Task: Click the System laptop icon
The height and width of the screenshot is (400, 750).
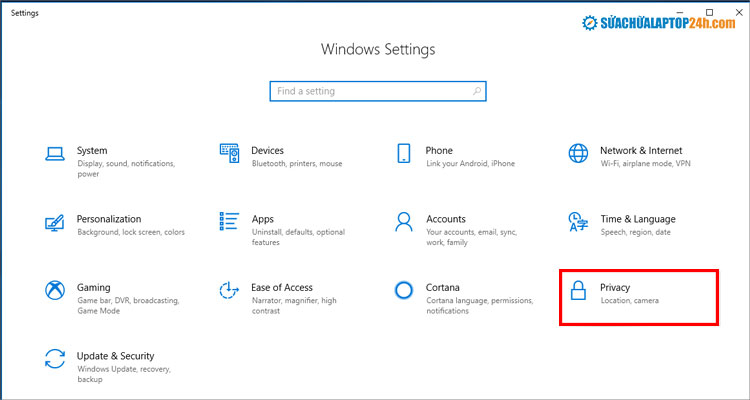Action: (x=55, y=153)
